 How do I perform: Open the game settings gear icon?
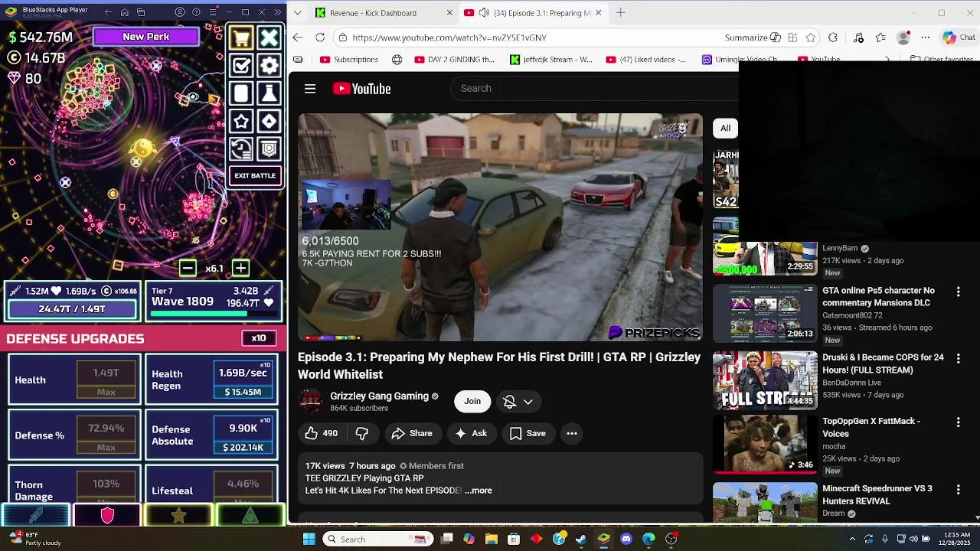click(269, 66)
